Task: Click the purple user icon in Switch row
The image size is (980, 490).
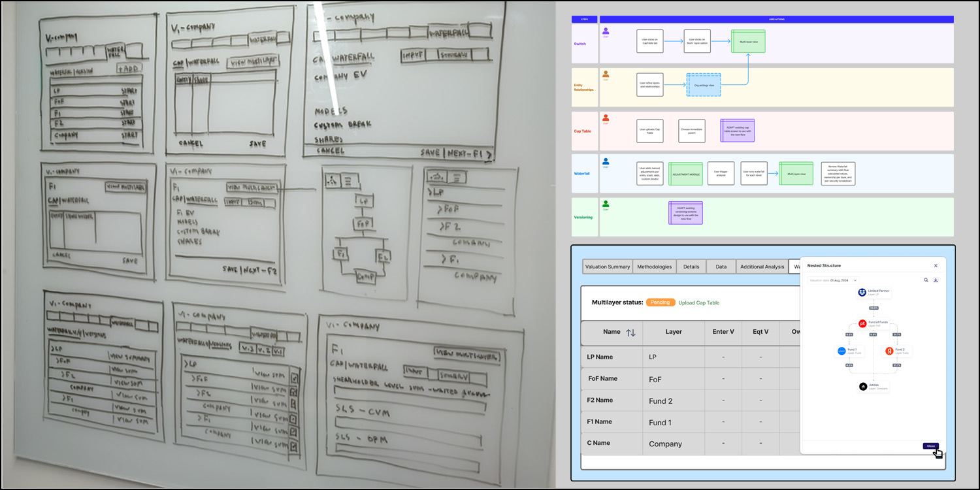Action: [606, 31]
